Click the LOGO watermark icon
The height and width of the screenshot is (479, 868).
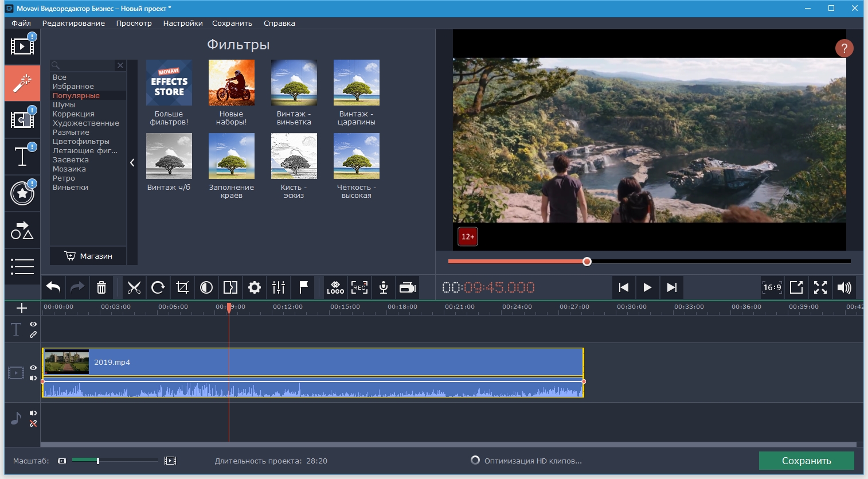[335, 287]
